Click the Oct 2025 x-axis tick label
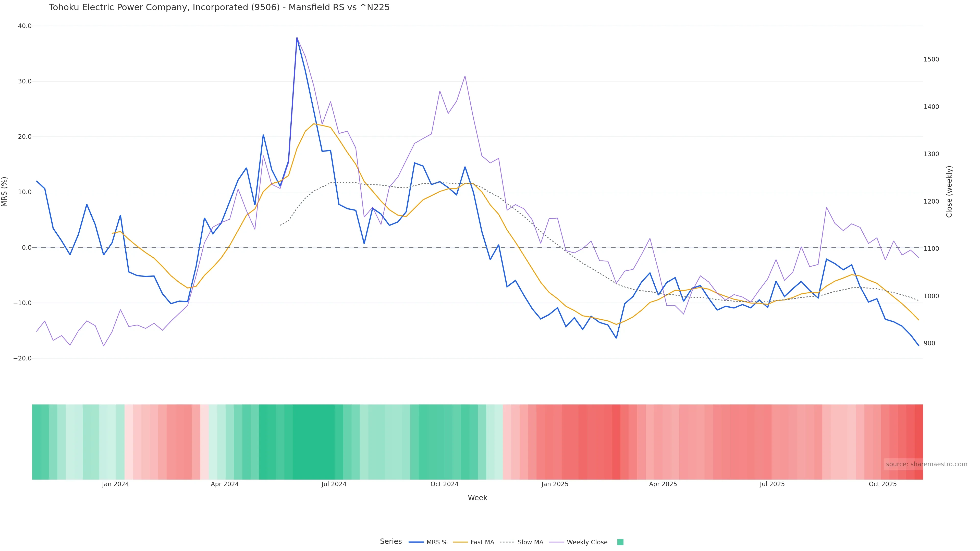Screen dimensions: 980x551 [883, 484]
